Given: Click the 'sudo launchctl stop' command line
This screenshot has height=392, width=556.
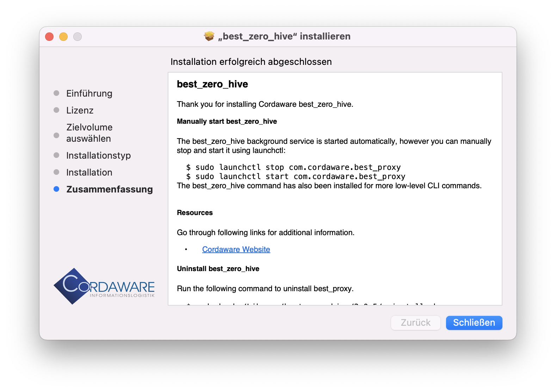Looking at the screenshot, I should click(x=294, y=167).
